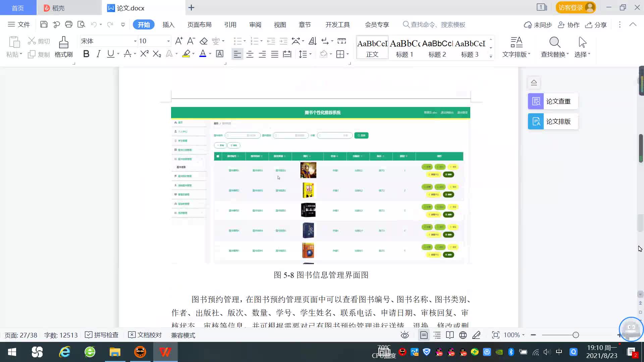Viewport: 644px width, 362px height.
Task: Open Print Preview icon
Action: coord(81,24)
